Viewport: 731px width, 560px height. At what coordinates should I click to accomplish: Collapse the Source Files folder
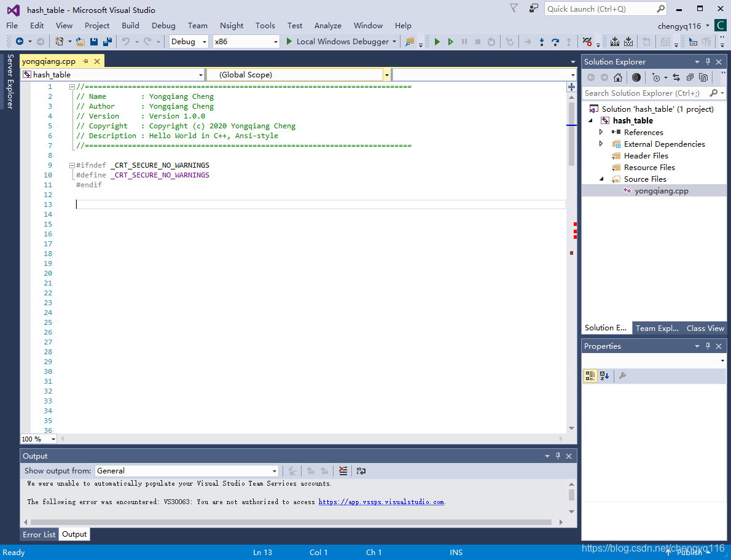(x=601, y=179)
